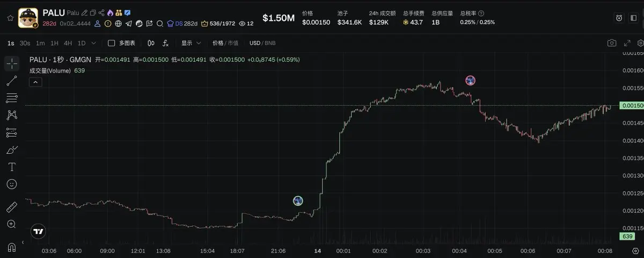Open the token website globe icon
Viewport: 644px width, 258px height.
click(118, 24)
